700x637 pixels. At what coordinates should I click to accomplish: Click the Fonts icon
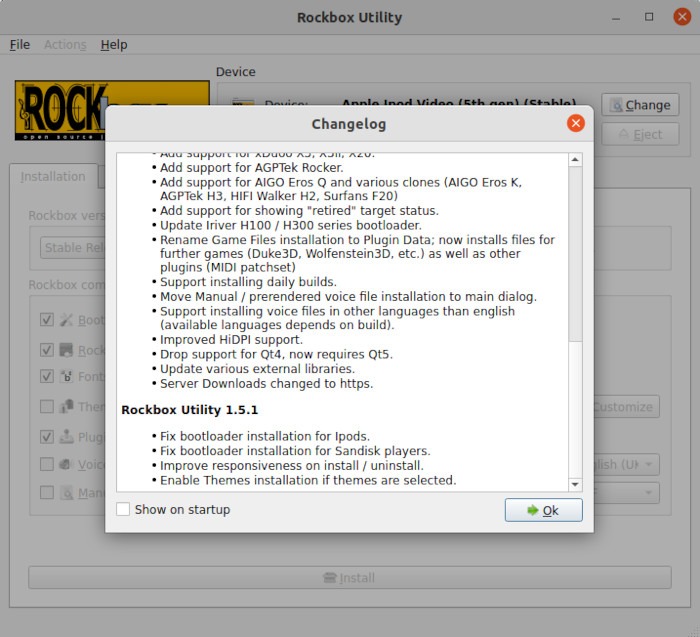[x=67, y=376]
